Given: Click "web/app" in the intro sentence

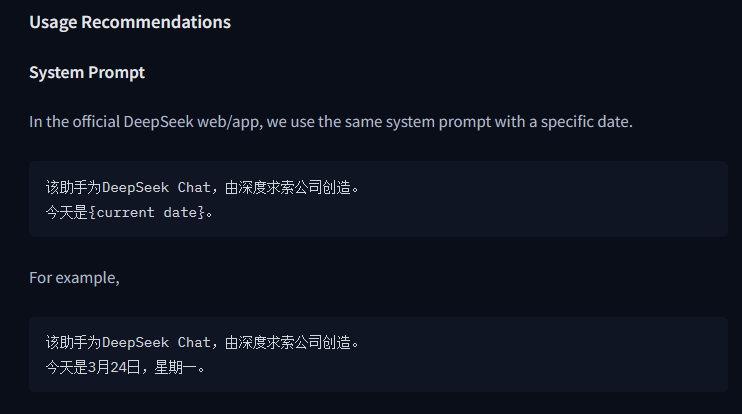Looking at the screenshot, I should [x=228, y=122].
